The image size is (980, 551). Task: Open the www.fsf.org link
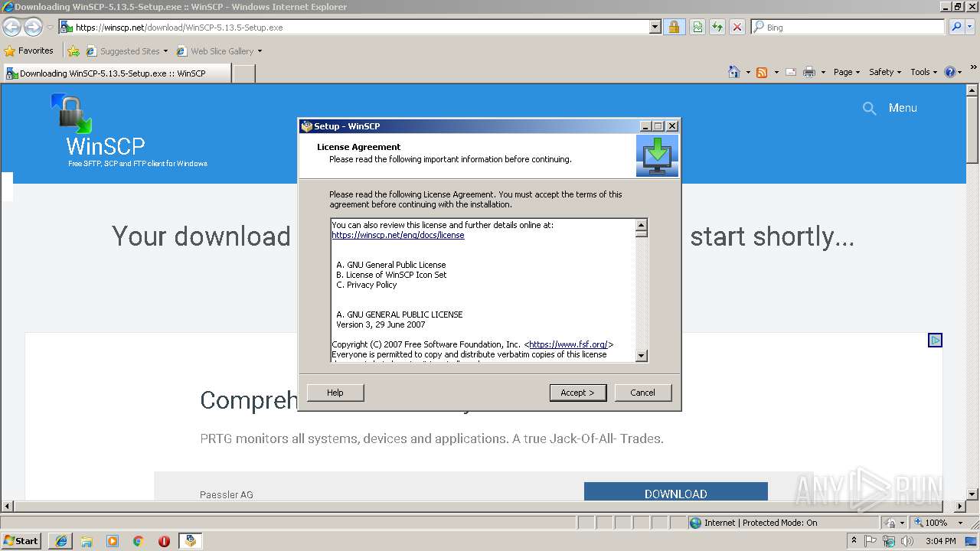(x=568, y=344)
